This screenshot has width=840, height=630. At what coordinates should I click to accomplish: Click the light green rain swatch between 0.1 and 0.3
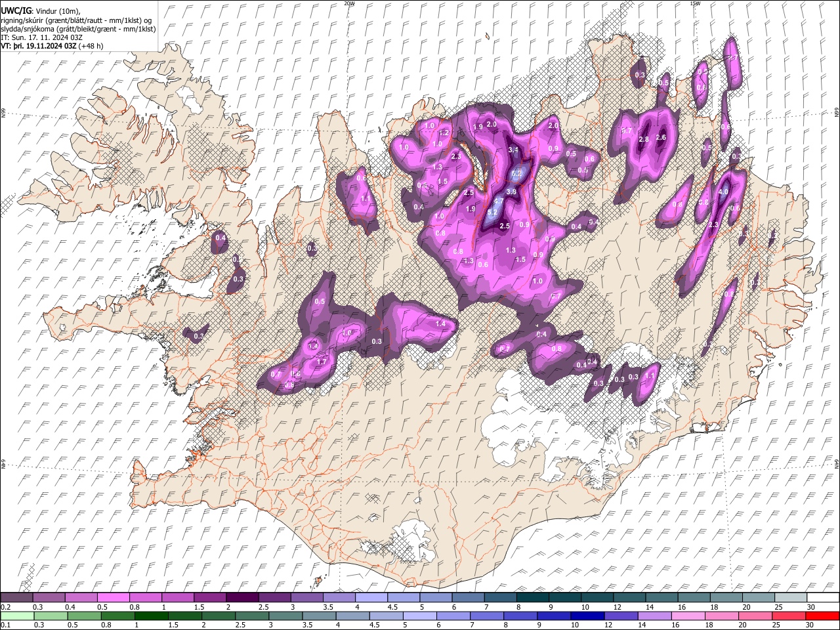[x=17, y=616]
